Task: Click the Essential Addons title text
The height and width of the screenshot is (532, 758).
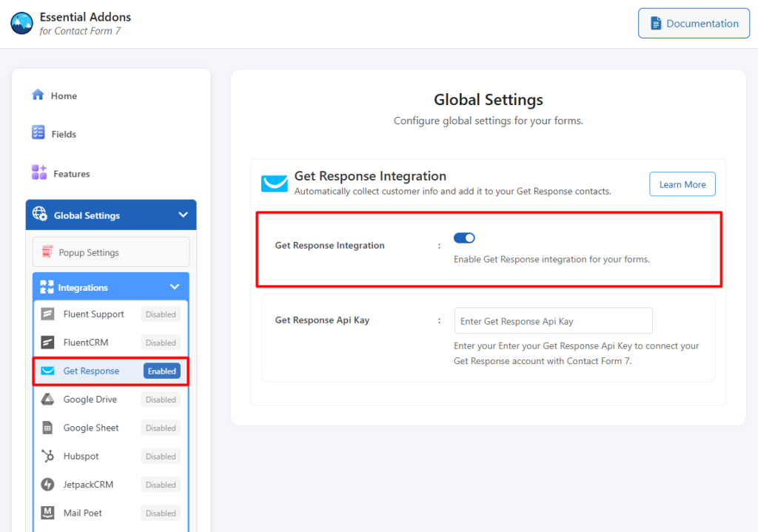Action: pyautogui.click(x=85, y=17)
